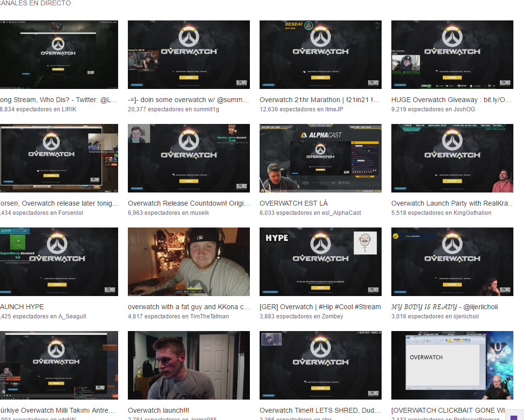Click title 'orsen, Overwatch release later tonig...'
Screen dimensions: 526x420
coord(59,203)
